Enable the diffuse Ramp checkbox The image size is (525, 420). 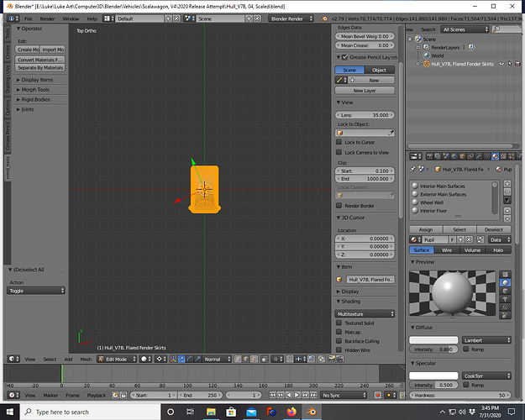click(465, 349)
